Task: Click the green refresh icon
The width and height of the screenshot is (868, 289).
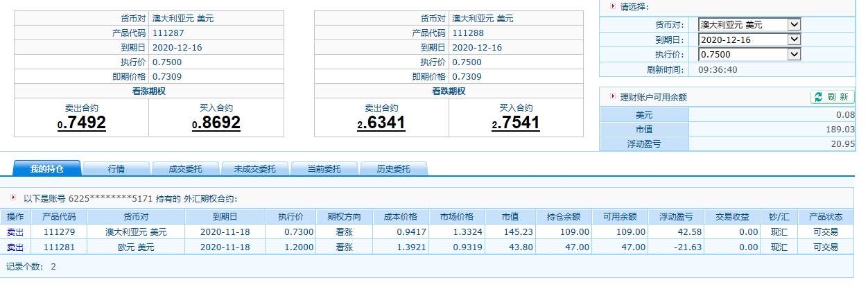Action: pyautogui.click(x=818, y=97)
